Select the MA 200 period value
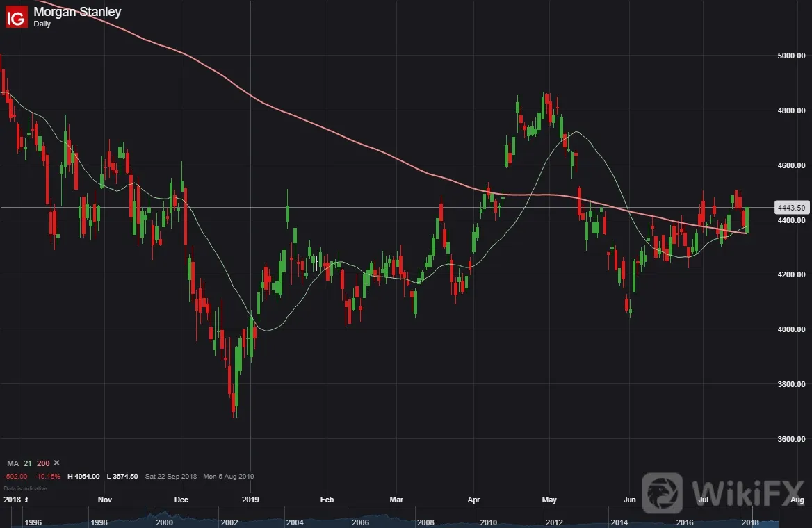 tap(44, 463)
